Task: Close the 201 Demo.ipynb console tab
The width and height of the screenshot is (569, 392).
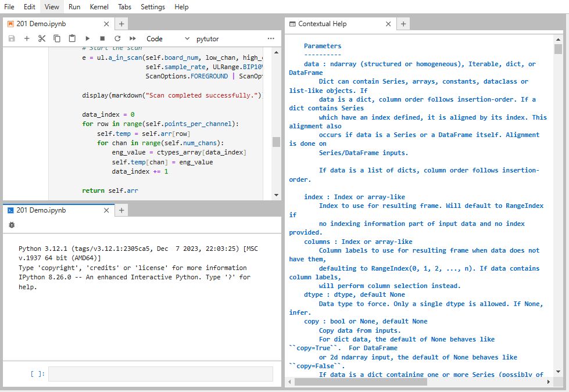Action: pyautogui.click(x=106, y=210)
